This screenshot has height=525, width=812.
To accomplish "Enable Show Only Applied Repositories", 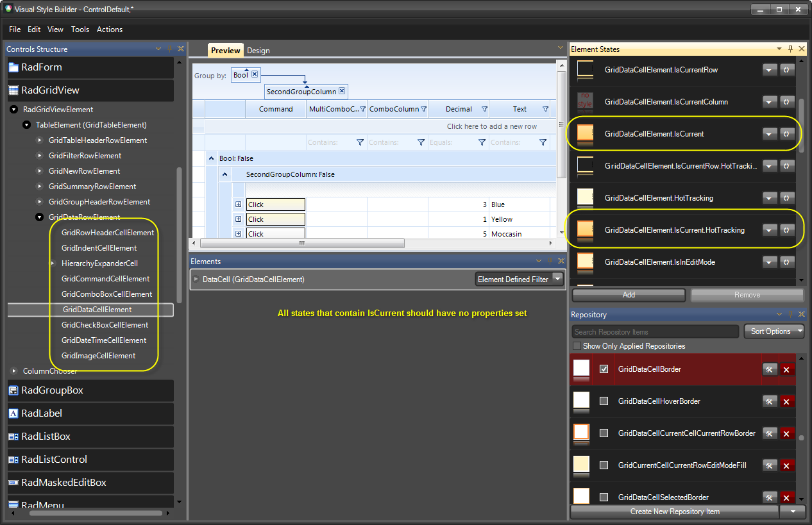I will point(577,346).
